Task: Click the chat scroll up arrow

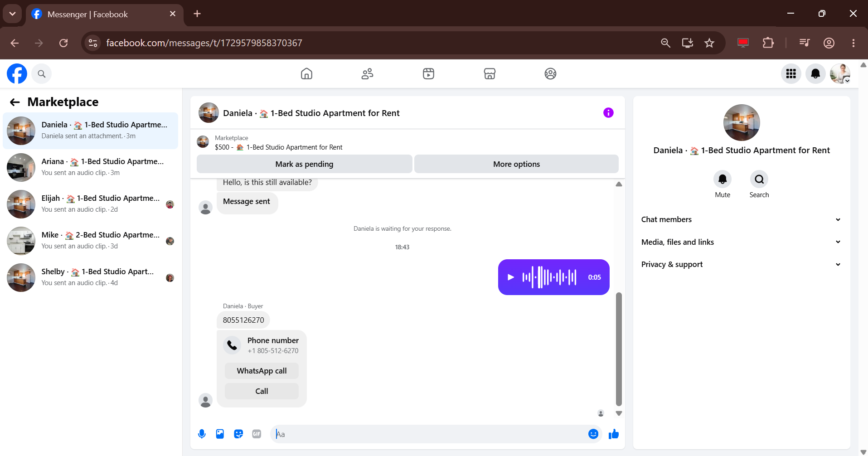Action: coord(619,184)
